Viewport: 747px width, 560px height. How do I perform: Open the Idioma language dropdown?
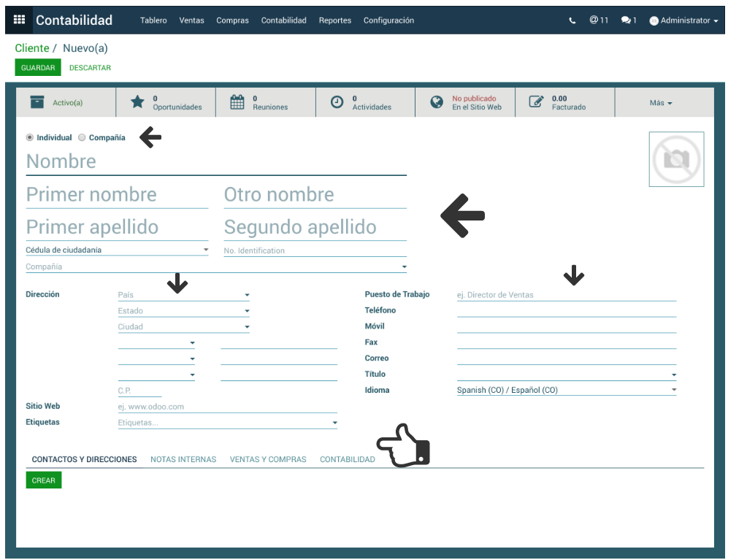[x=673, y=391]
